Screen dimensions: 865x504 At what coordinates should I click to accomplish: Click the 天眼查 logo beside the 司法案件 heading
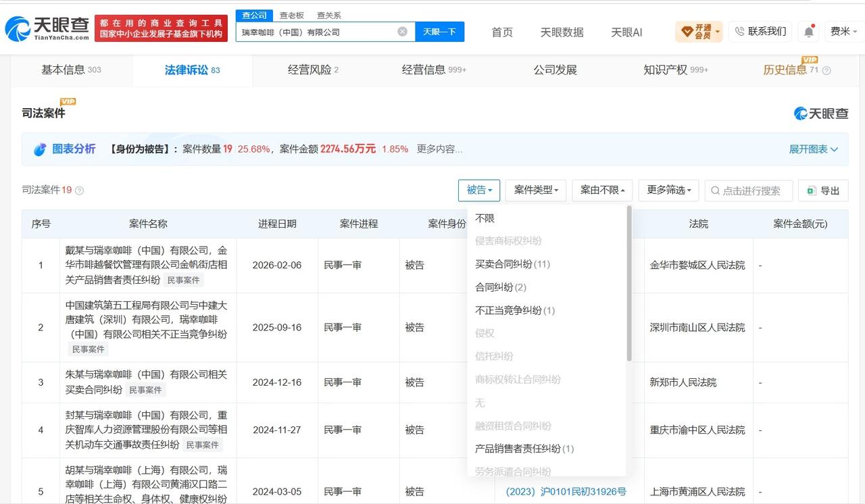[x=821, y=113]
